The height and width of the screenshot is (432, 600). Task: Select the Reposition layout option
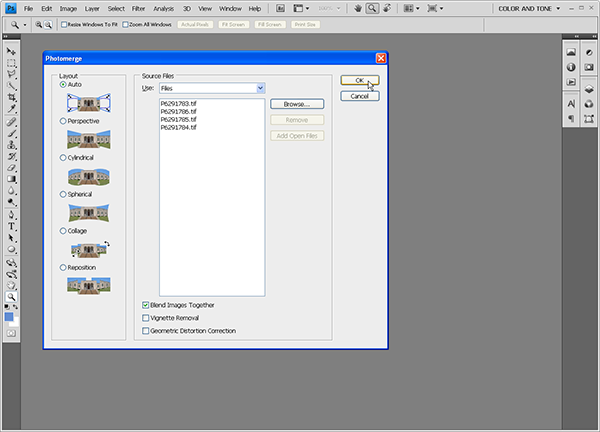63,267
